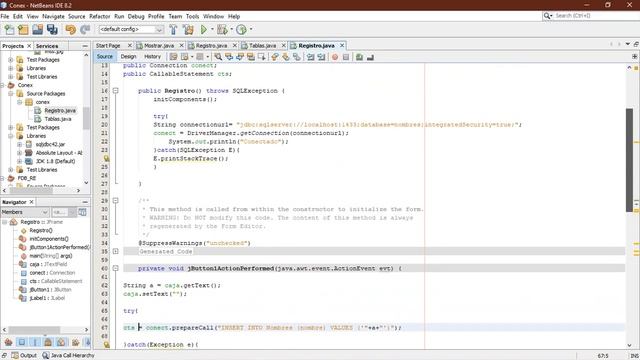Click the editor vertical scrollbar thumb

coord(629,160)
